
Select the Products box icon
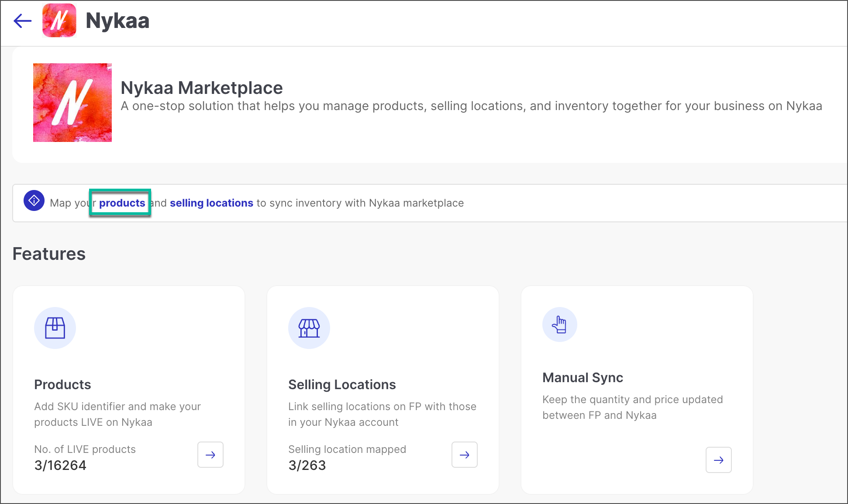55,328
